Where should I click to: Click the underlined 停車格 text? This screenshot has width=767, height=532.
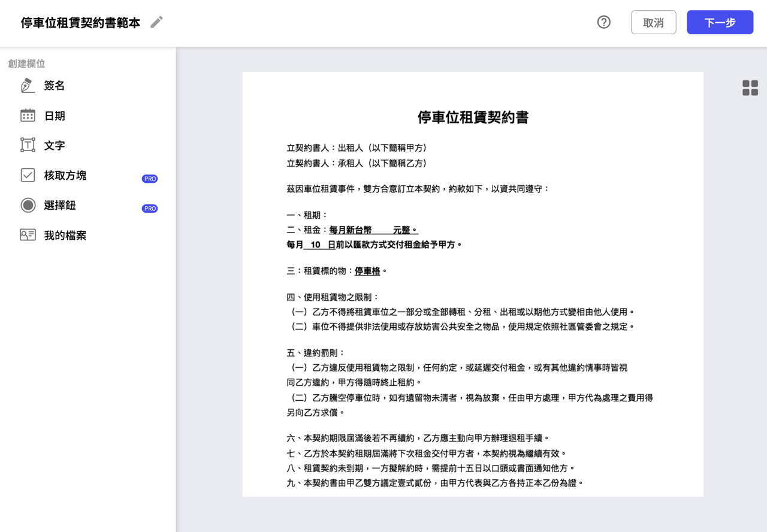click(x=367, y=271)
